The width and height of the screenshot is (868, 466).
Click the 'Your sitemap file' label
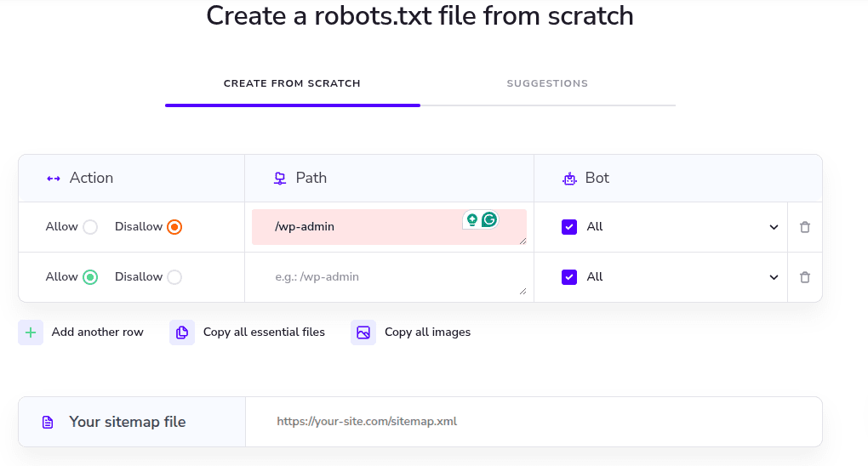click(128, 423)
